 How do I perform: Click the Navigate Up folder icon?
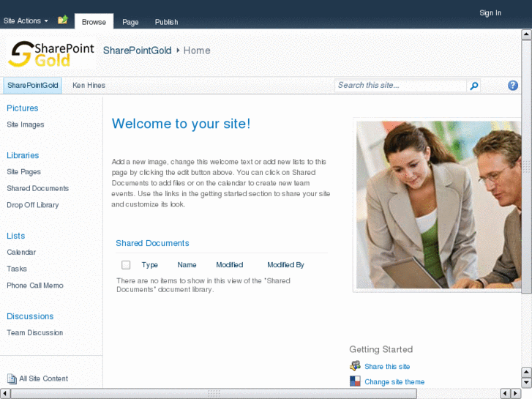click(63, 20)
